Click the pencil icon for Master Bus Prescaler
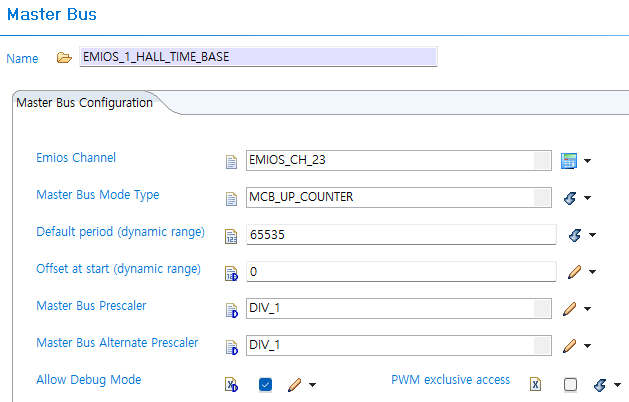 coord(569,309)
